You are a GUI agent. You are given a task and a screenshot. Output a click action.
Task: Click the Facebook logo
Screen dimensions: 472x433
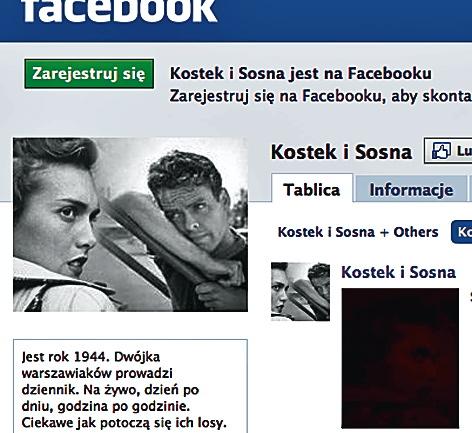point(119,11)
